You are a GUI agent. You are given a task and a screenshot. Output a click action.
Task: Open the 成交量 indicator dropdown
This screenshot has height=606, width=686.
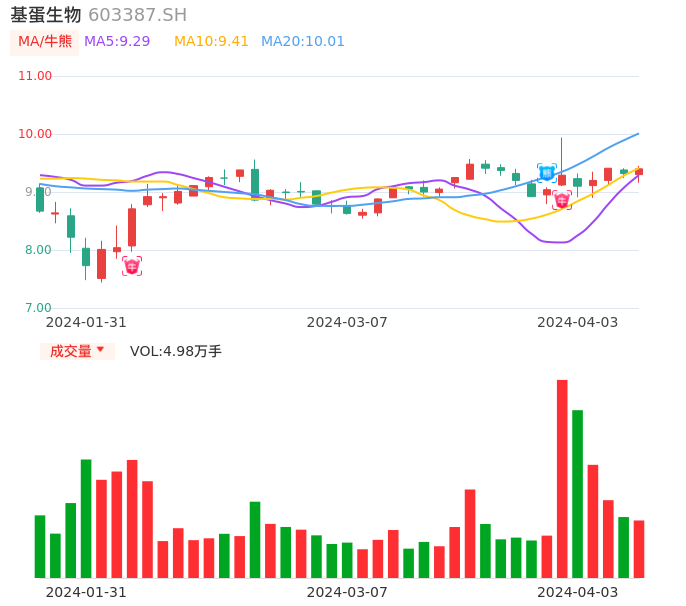(x=77, y=351)
